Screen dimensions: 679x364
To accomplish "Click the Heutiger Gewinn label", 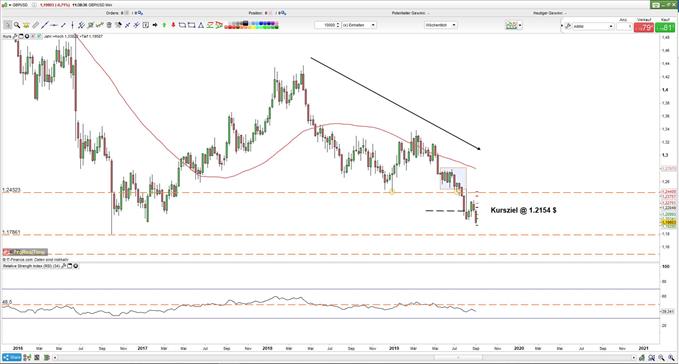I will 548,13.
